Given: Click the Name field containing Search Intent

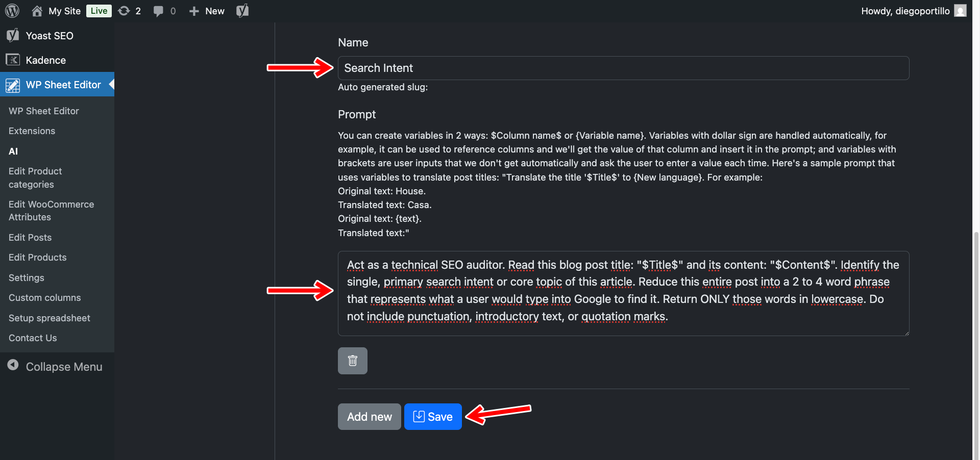Looking at the screenshot, I should pos(623,67).
